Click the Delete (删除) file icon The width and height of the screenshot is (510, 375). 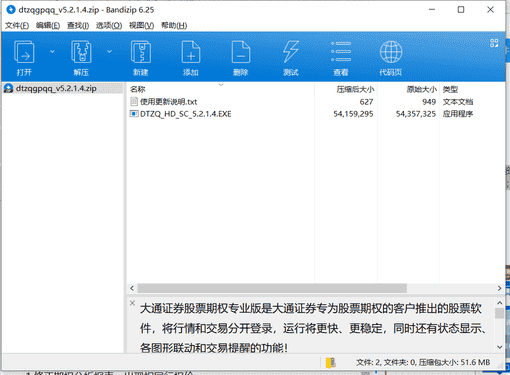(x=241, y=52)
